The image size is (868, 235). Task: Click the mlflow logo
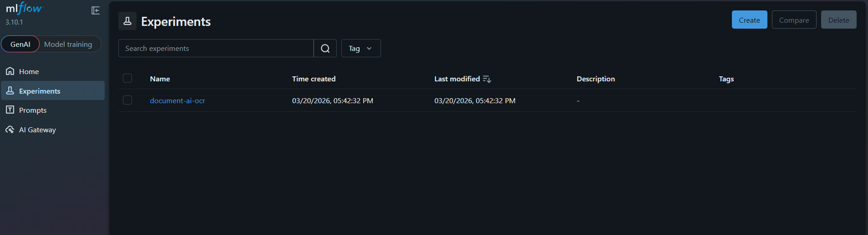tap(24, 9)
